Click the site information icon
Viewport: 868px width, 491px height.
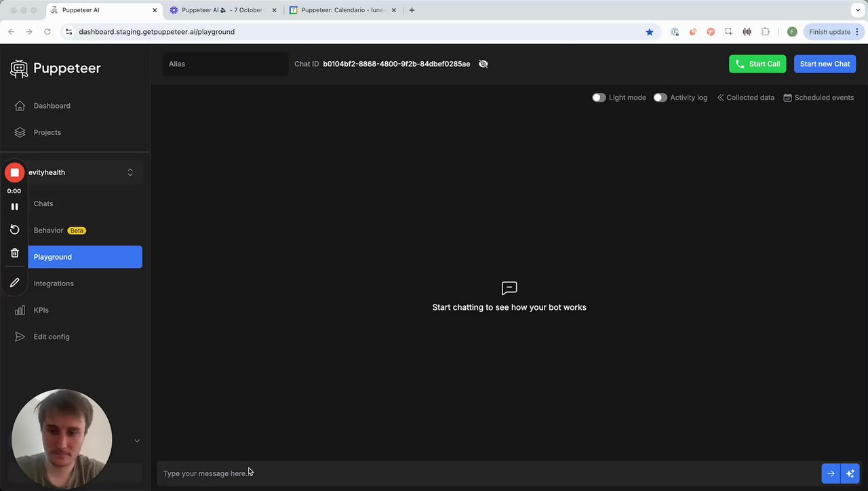click(x=68, y=32)
